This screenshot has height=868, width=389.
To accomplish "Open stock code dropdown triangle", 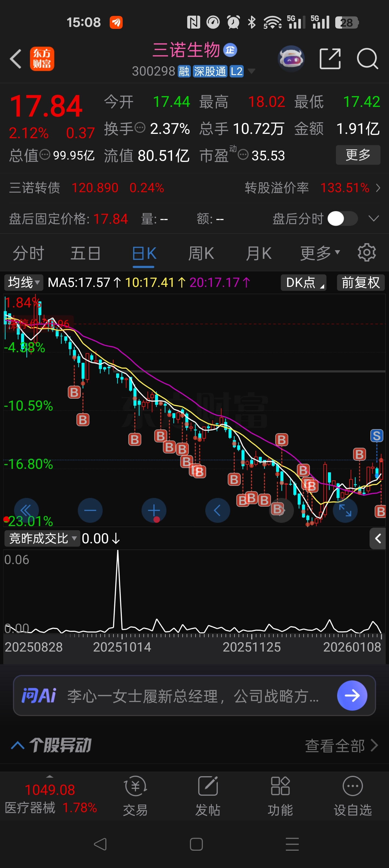I will click(x=251, y=71).
